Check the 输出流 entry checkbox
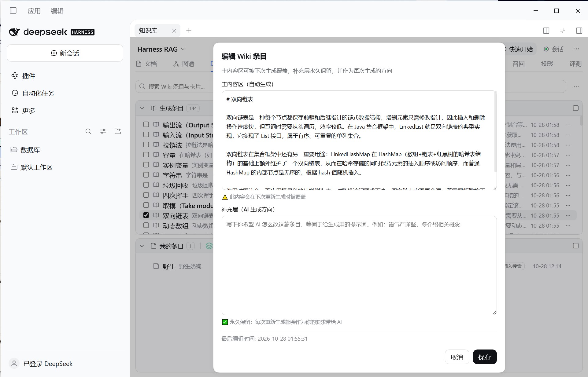The height and width of the screenshot is (377, 588). tap(146, 125)
